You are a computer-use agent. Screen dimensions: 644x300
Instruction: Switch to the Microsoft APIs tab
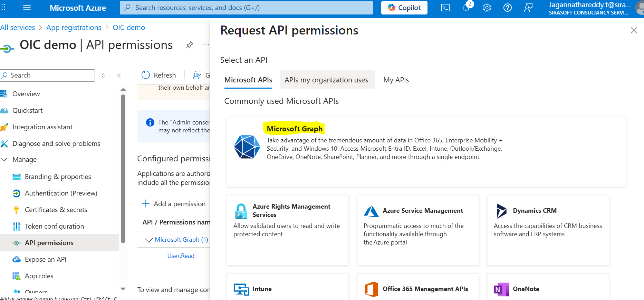(248, 80)
